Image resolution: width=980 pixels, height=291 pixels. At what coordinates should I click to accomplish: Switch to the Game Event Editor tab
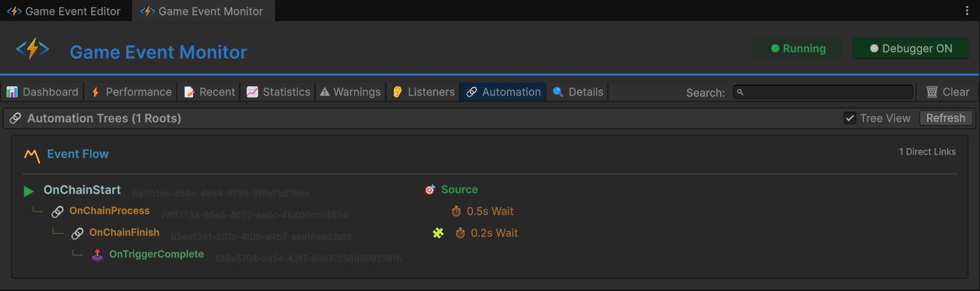click(65, 11)
